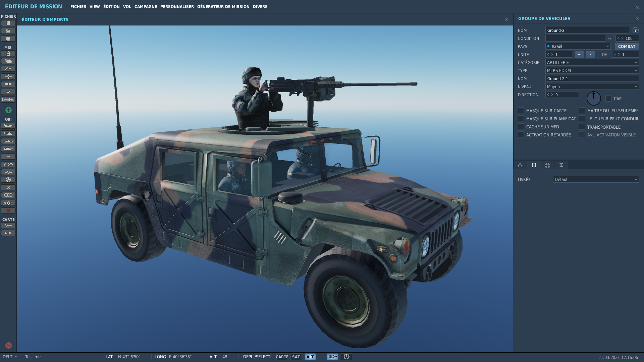644x362 pixels.
Task: Switch to the route waypoints tab
Action: click(520, 165)
